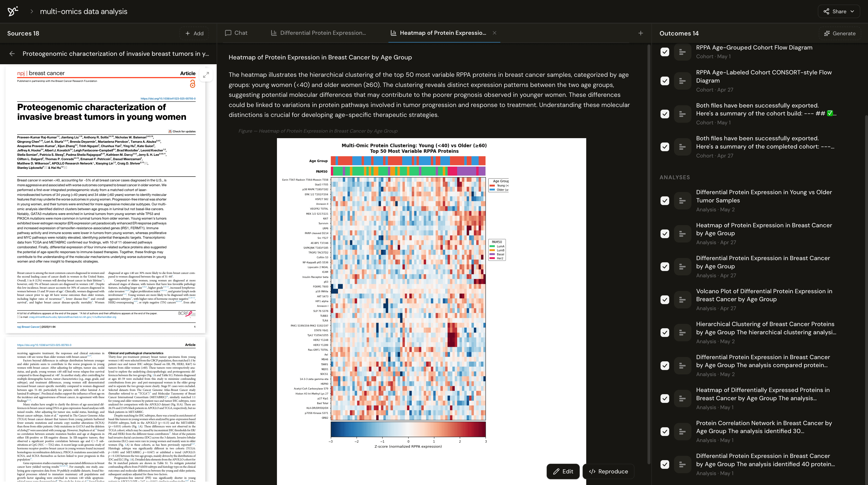Image resolution: width=868 pixels, height=485 pixels.
Task: Uncheck the RPPA Age-Grouped Cohort Flow Diagram checkbox
Action: pyautogui.click(x=665, y=52)
